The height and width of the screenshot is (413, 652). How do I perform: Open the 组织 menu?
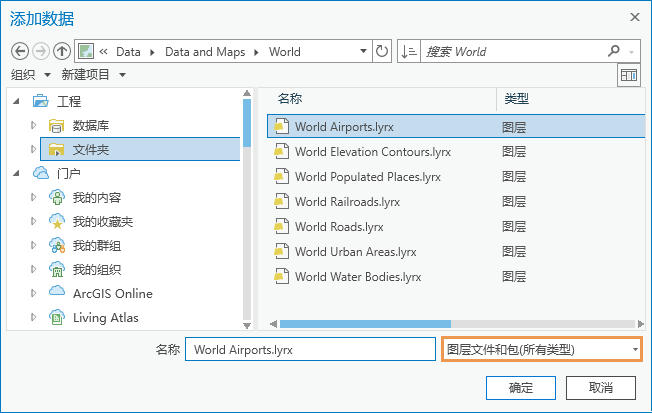[x=30, y=75]
